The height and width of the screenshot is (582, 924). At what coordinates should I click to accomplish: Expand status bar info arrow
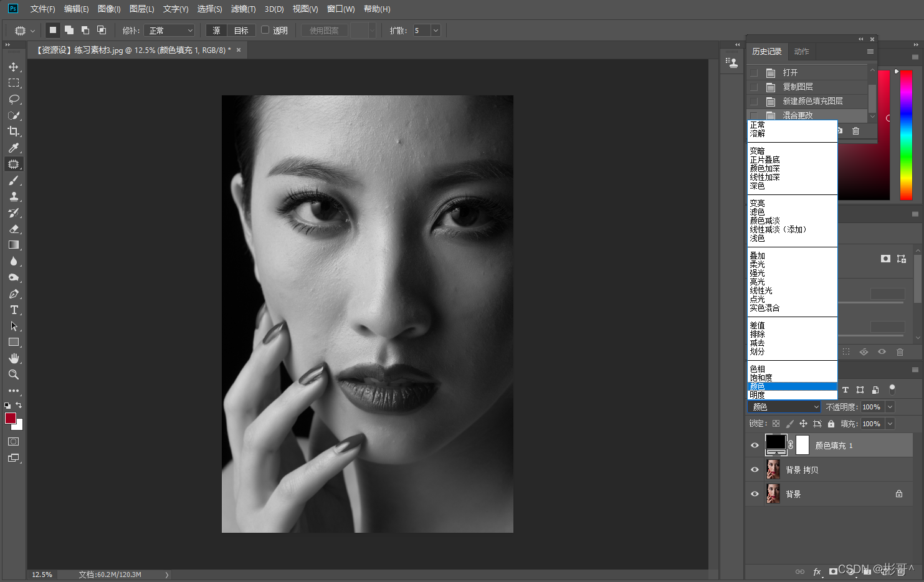[x=167, y=575]
